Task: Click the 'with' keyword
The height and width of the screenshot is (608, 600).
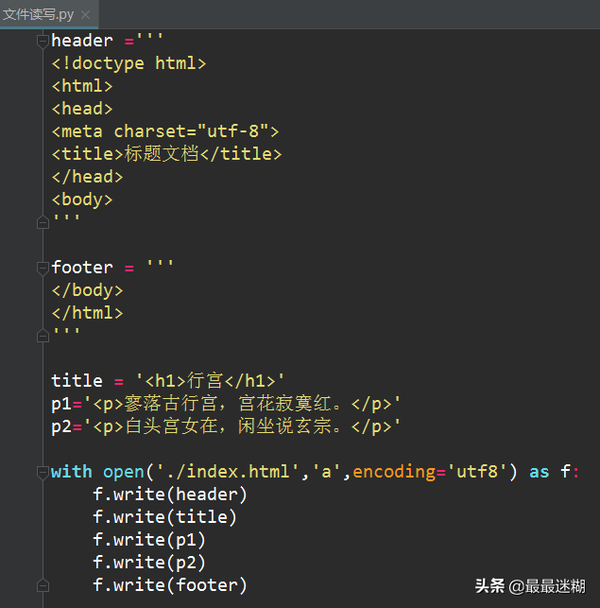Action: pyautogui.click(x=71, y=471)
